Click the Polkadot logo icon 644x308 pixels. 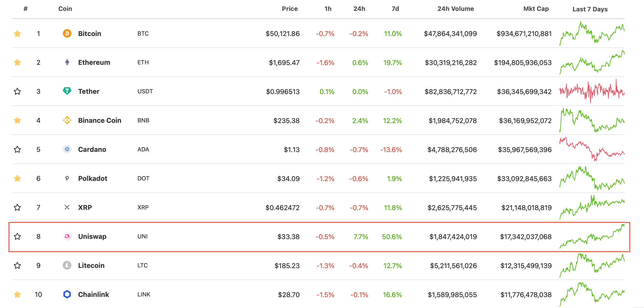pyautogui.click(x=67, y=178)
